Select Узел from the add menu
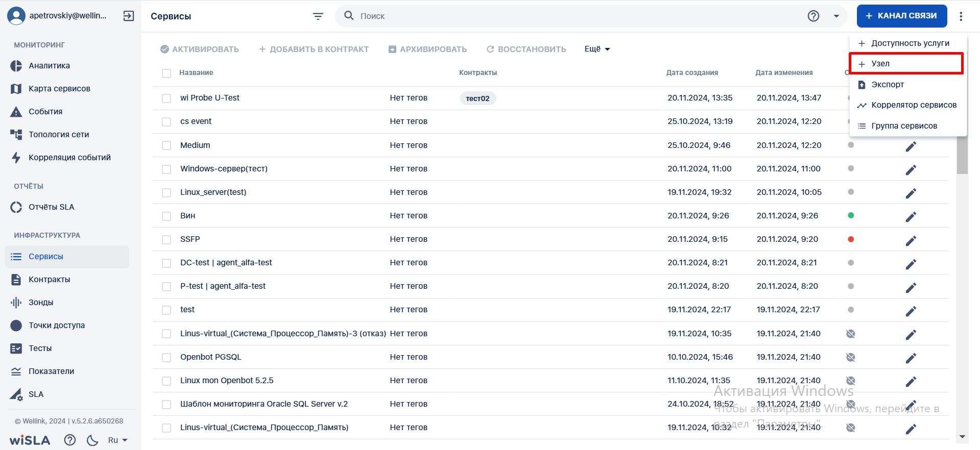The width and height of the screenshot is (980, 450). [x=906, y=64]
